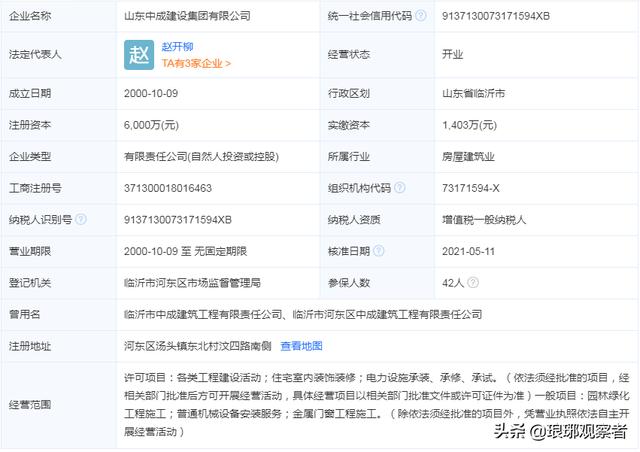The width and height of the screenshot is (640, 452).
Task: Click question mark beside 参保人数
Action: 379,283
